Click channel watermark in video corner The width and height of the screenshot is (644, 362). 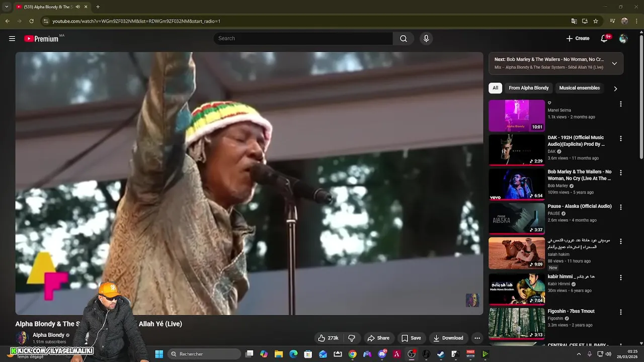[472, 300]
